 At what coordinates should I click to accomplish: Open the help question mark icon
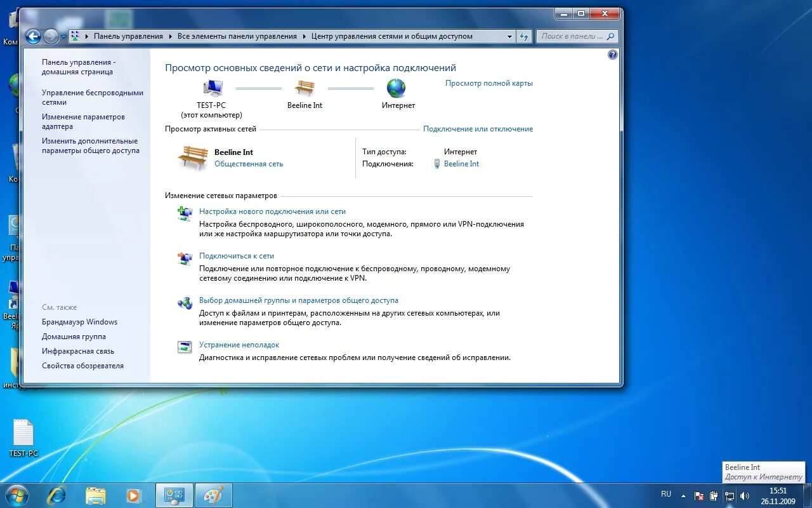(612, 55)
